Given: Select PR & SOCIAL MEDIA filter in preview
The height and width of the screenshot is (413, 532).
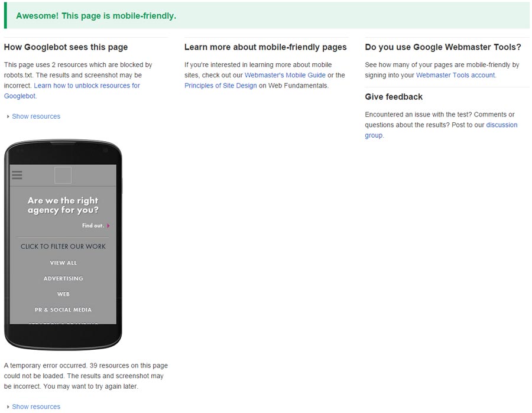Looking at the screenshot, I should coord(63,310).
